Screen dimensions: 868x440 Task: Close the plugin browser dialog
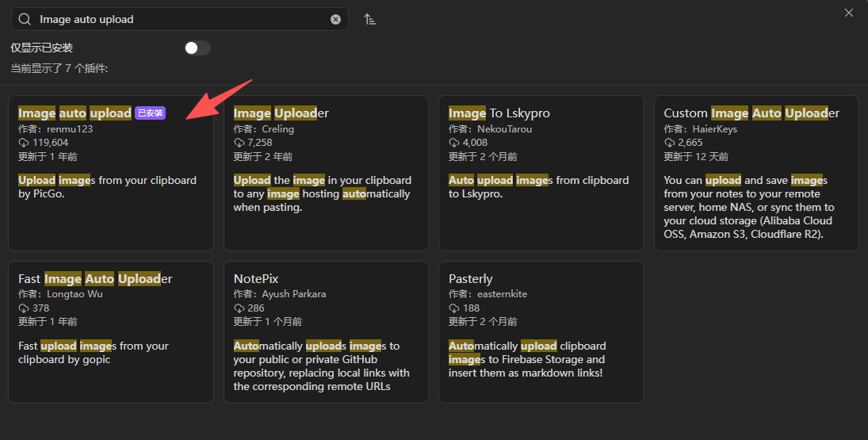coord(849,13)
